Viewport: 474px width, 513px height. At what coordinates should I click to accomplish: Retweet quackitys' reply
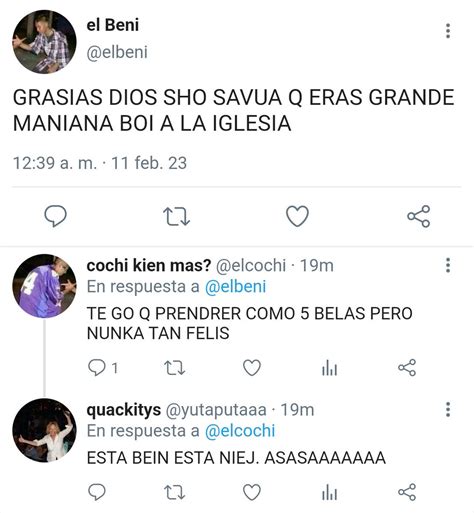tap(175, 492)
